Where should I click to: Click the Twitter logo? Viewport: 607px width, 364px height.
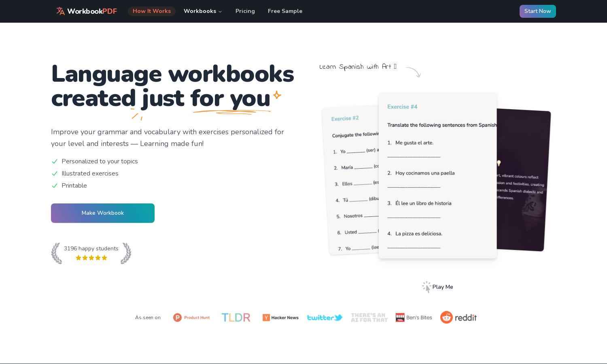pos(325,317)
